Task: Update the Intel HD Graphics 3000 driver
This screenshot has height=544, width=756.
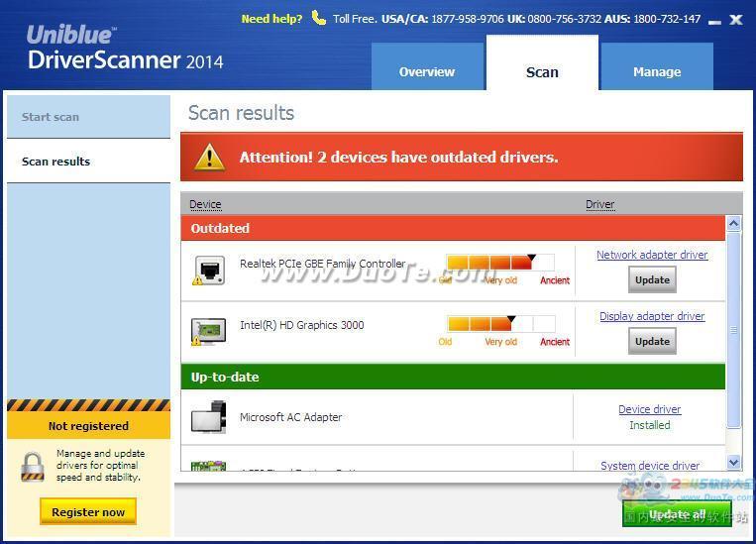Action: coord(652,341)
